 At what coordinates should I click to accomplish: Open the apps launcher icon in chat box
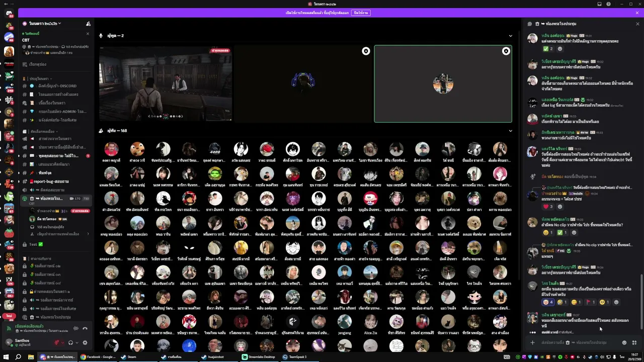634,342
